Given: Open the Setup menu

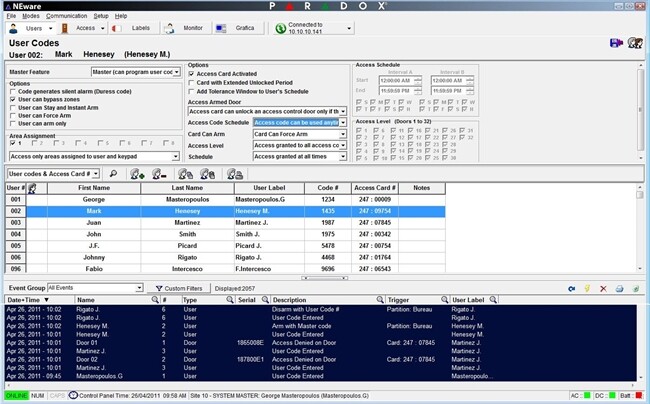Looking at the screenshot, I should tap(101, 17).
